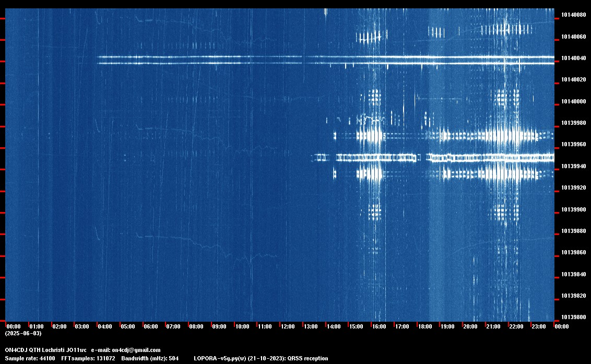The width and height of the screenshot is (591, 364).
Task: Click the 10139920 frequency label
Action: click(574, 188)
